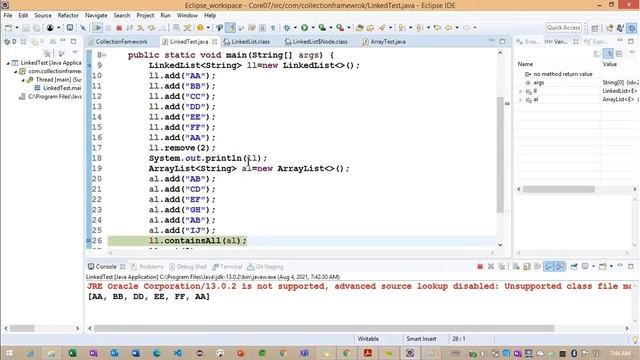Screen dimensions: 640x360
Task: Open the File menu
Action: (8, 16)
